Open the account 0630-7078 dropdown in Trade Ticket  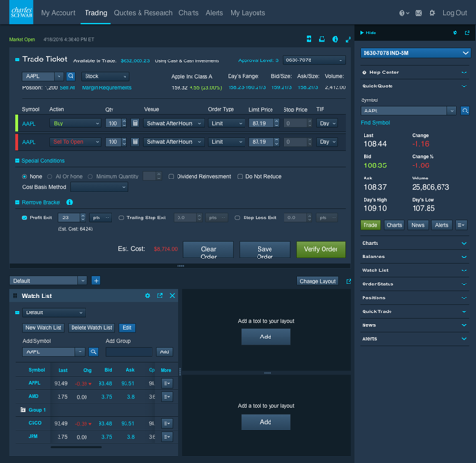tap(314, 60)
